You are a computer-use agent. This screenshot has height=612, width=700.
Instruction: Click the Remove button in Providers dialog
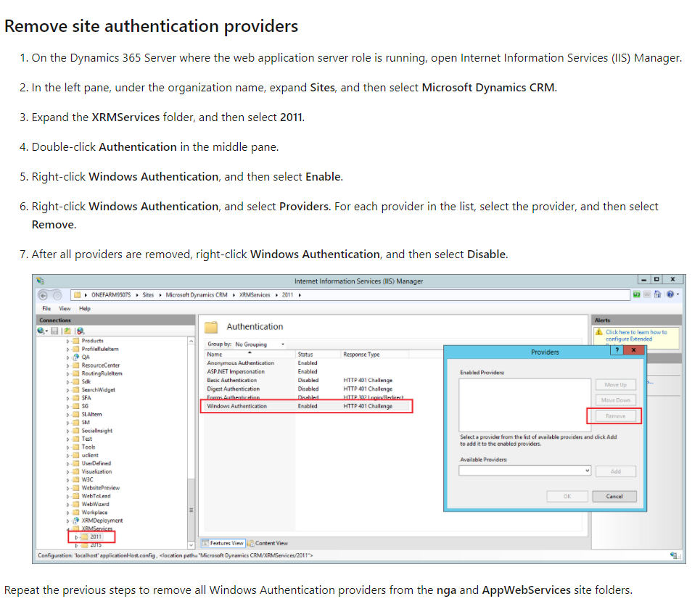coord(615,416)
